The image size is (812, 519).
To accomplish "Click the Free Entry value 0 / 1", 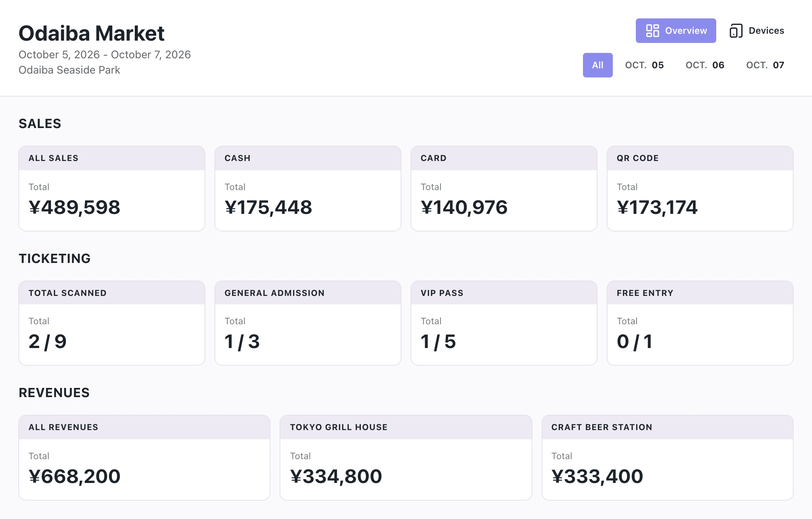I will 635,342.
